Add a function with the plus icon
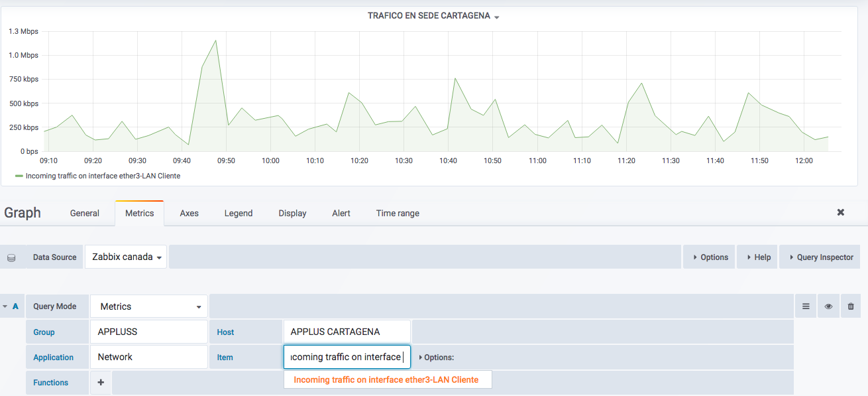The image size is (868, 396). [x=100, y=382]
